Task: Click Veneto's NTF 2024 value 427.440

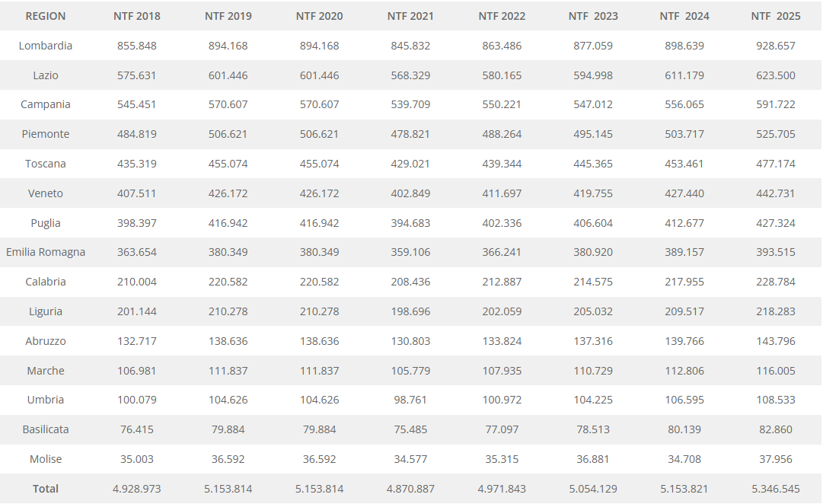Action: 684,193
